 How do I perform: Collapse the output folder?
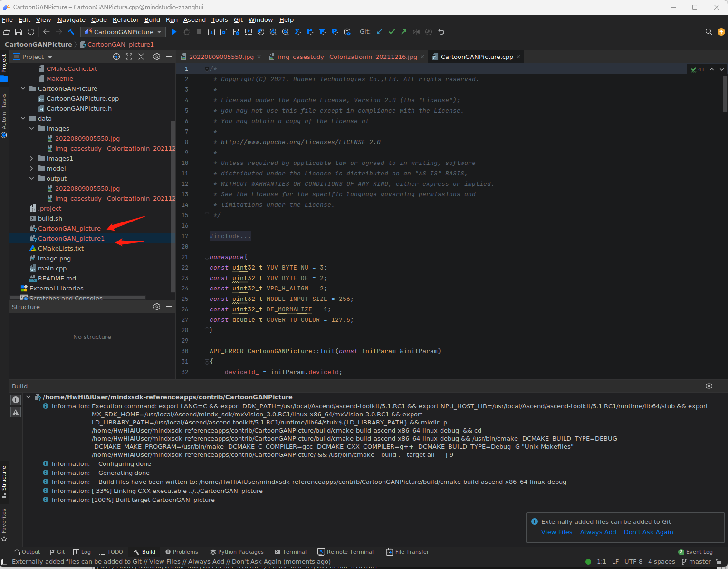32,179
